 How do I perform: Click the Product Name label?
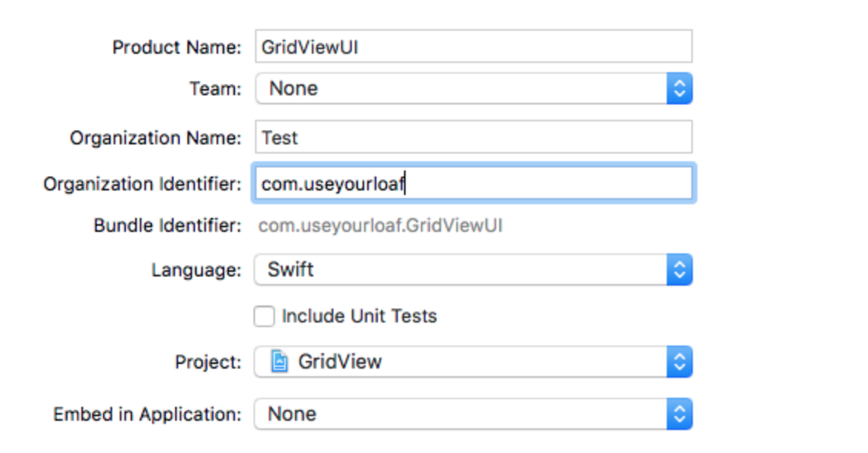[x=177, y=48]
